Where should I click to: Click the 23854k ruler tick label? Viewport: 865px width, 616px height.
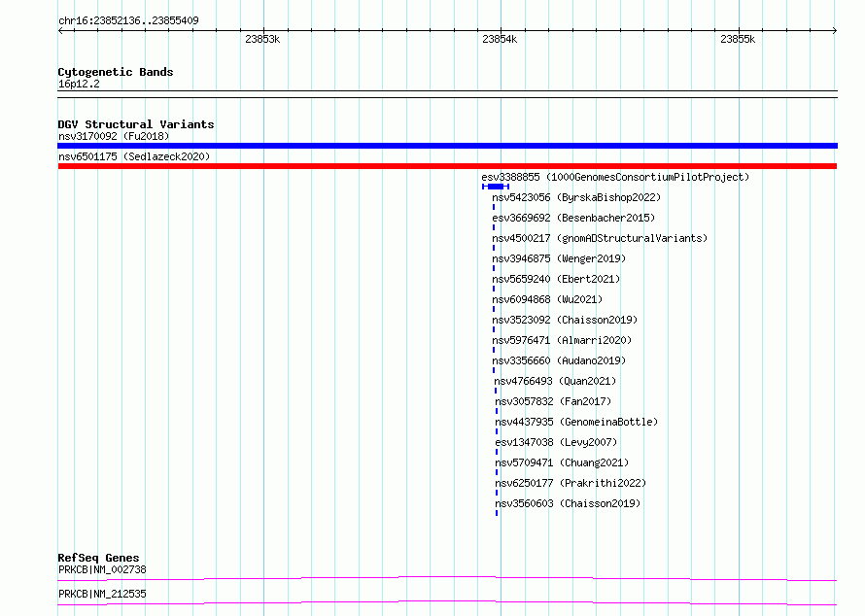(x=500, y=39)
